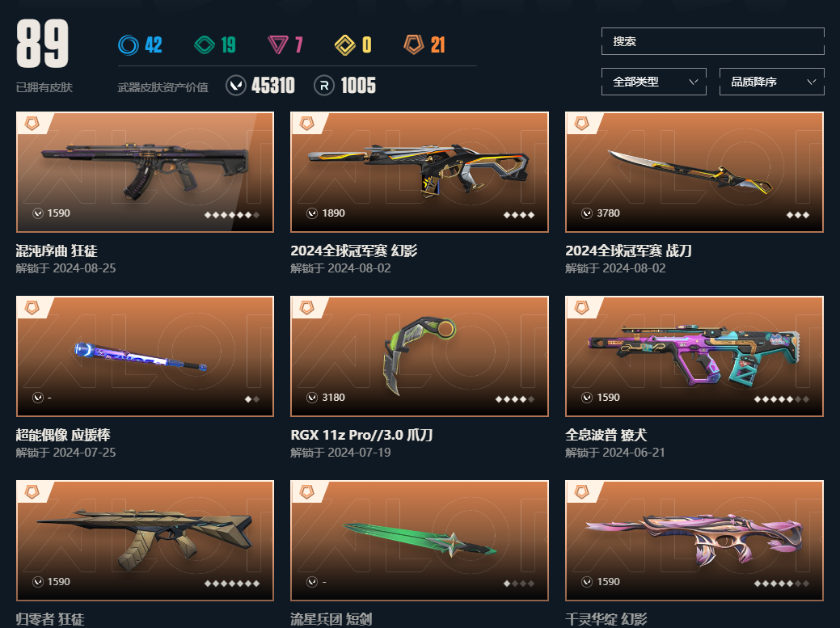Viewport: 840px width, 628px height.
Task: Click the orange Exclusive tier icon
Action: pos(414,45)
